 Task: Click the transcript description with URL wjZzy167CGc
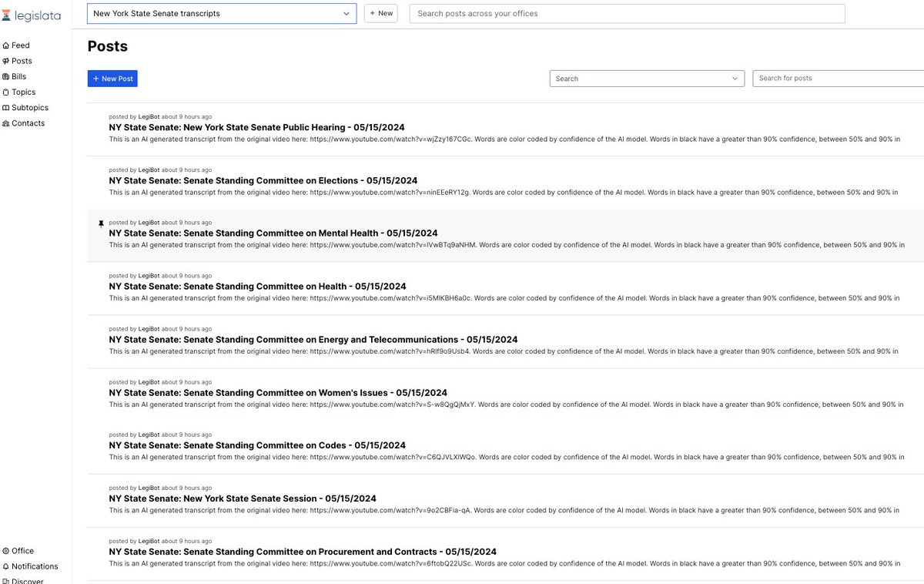tap(504, 139)
